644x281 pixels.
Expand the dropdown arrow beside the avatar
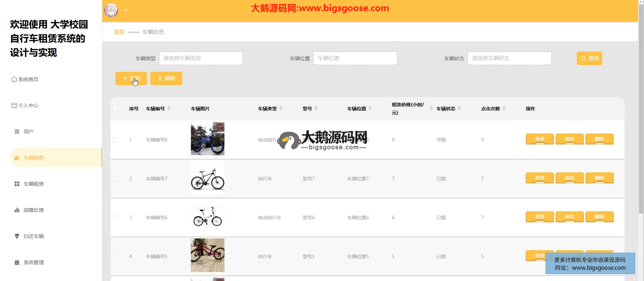125,10
